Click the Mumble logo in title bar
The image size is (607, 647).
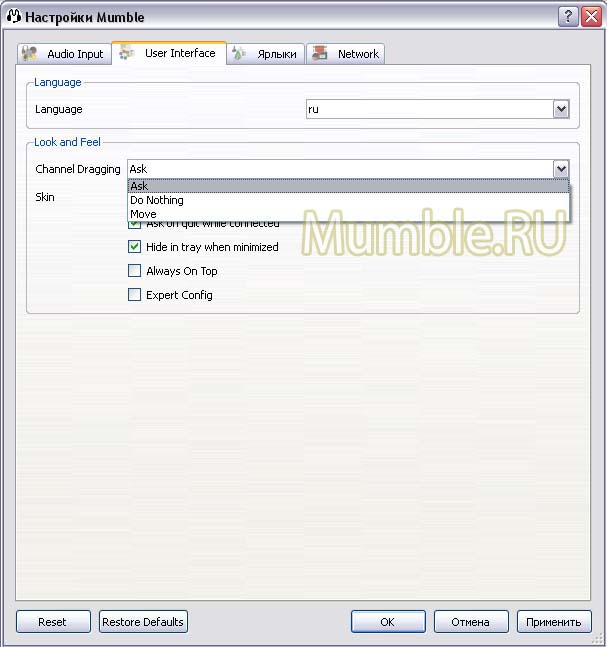pos(14,15)
